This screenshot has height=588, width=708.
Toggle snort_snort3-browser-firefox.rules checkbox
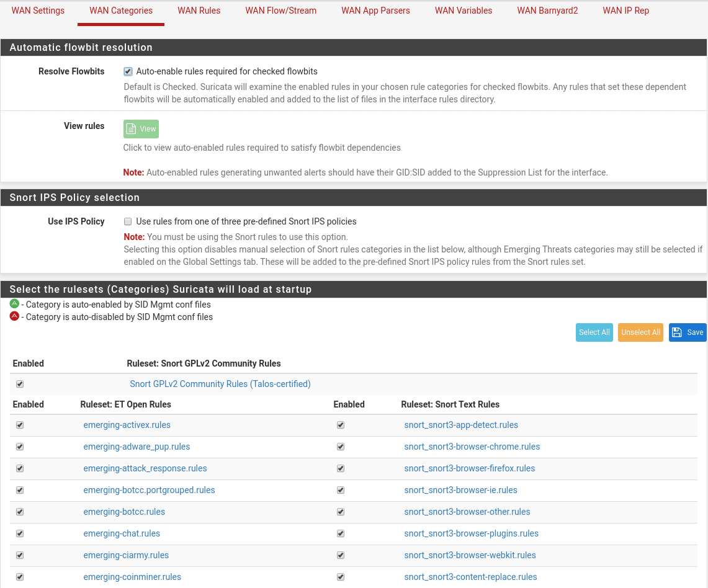click(341, 468)
